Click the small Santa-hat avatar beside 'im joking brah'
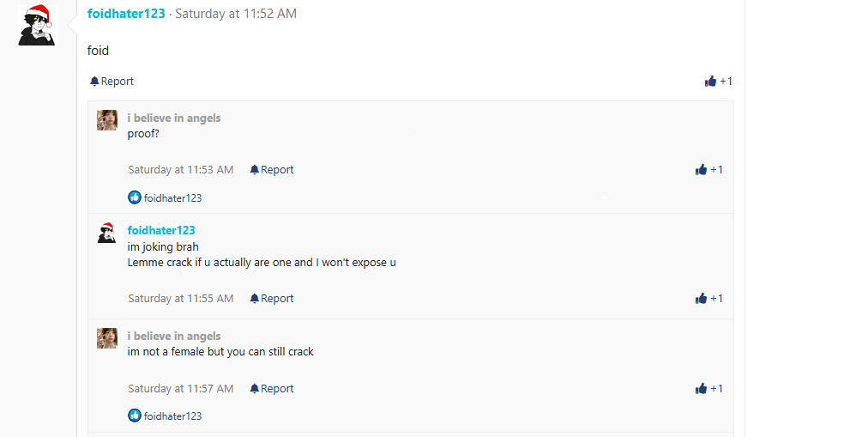 point(107,233)
